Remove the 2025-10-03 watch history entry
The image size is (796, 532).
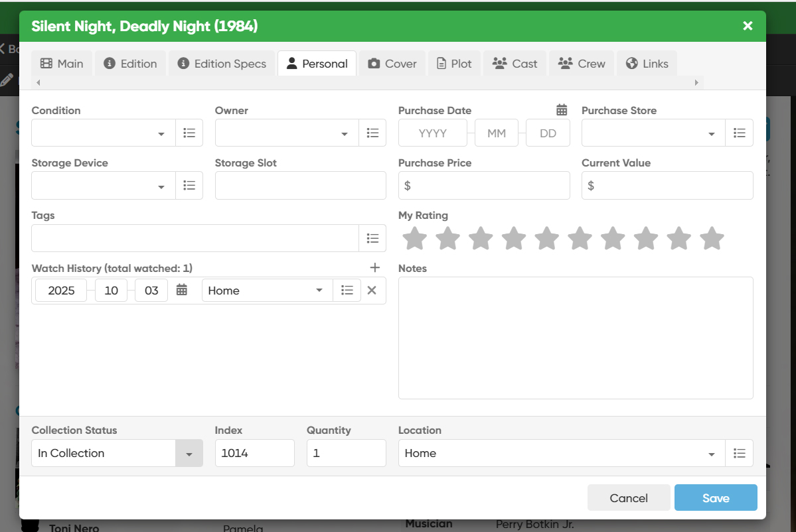pyautogui.click(x=372, y=291)
